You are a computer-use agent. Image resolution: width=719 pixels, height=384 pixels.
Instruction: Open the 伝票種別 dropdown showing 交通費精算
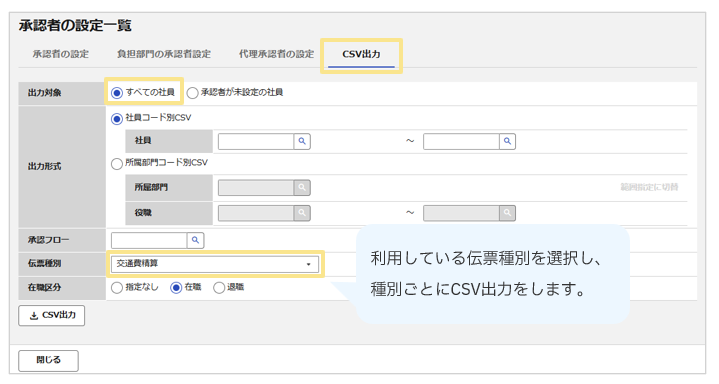215,264
